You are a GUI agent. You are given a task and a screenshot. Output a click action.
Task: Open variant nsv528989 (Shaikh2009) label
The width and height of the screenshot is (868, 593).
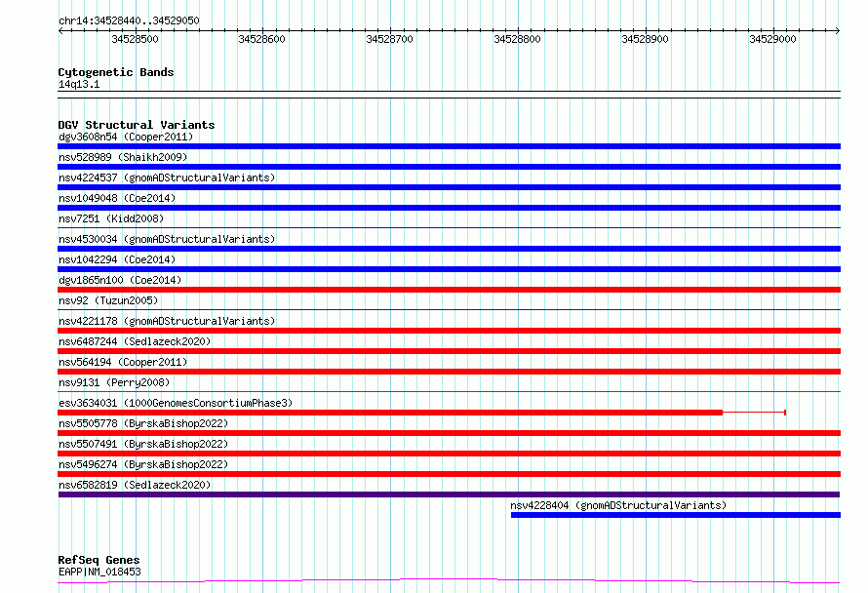(123, 157)
